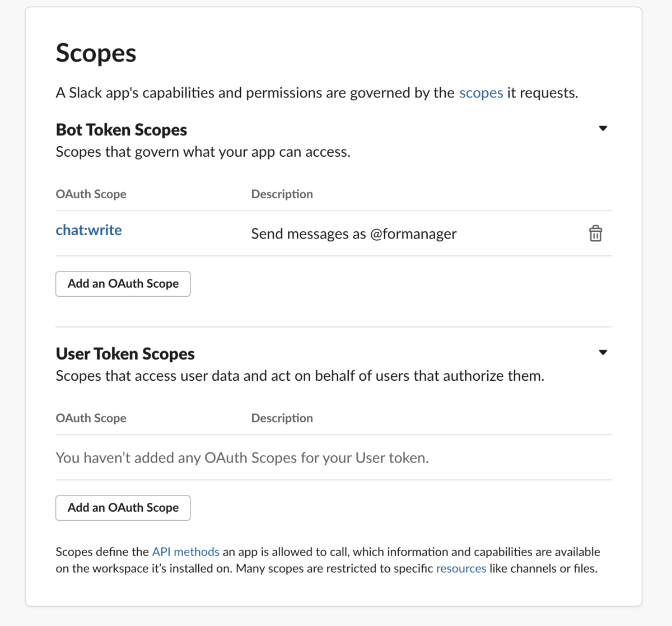This screenshot has height=626, width=672.
Task: Click the empty User token scopes placeholder message
Action: tap(242, 457)
